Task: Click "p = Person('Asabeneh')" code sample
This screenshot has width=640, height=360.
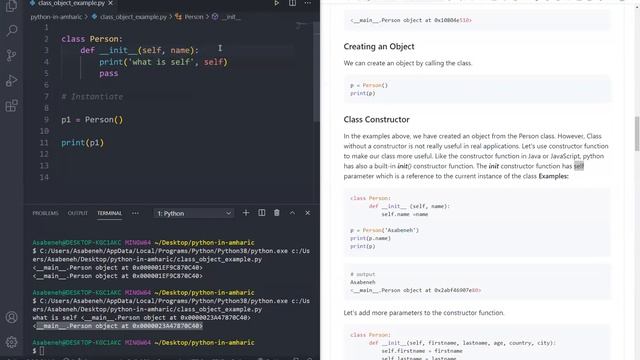Action: point(384,230)
